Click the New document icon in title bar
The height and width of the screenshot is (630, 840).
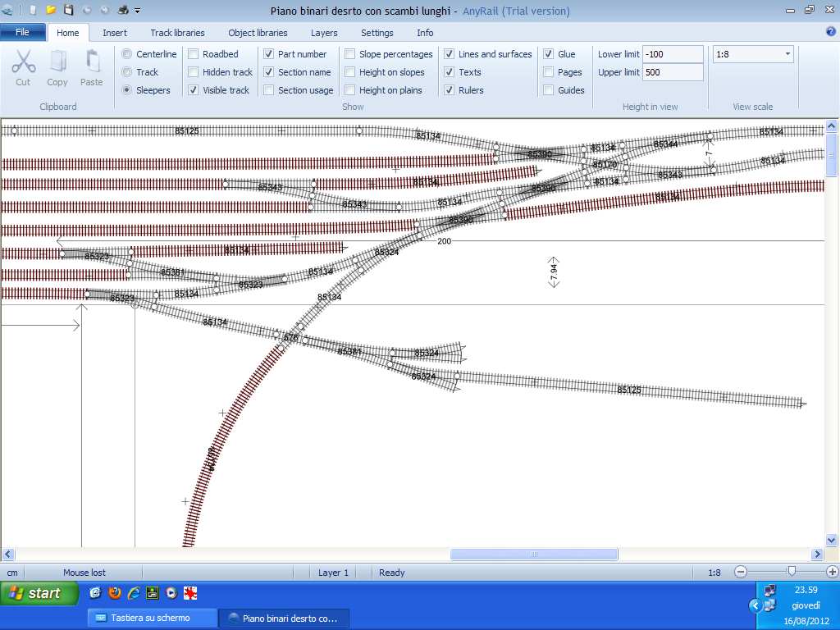[33, 11]
